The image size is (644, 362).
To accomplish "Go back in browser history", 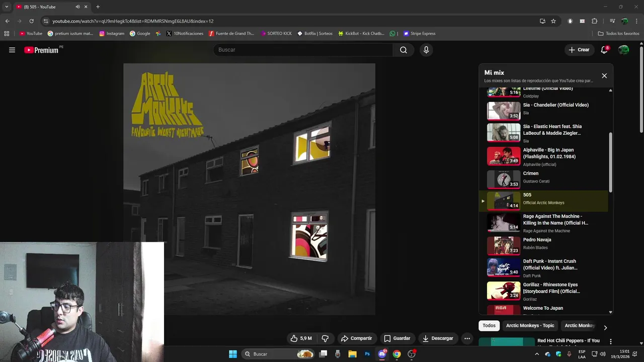I will click(x=7, y=21).
